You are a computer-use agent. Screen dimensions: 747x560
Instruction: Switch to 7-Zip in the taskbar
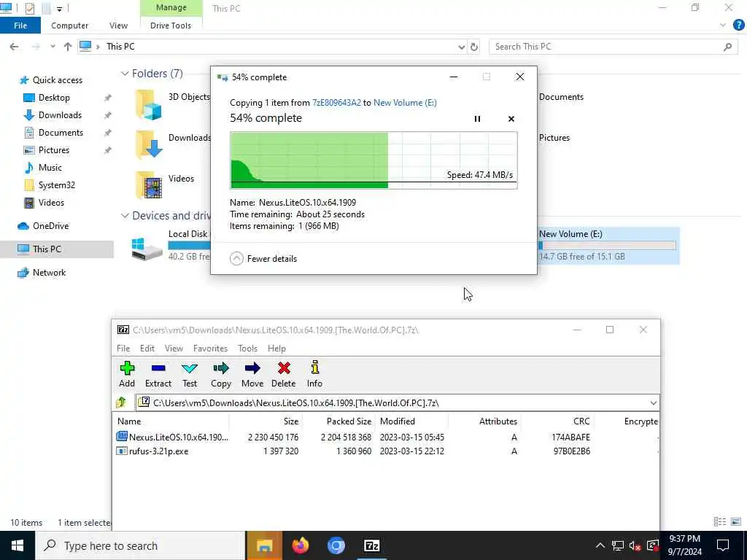371,545
